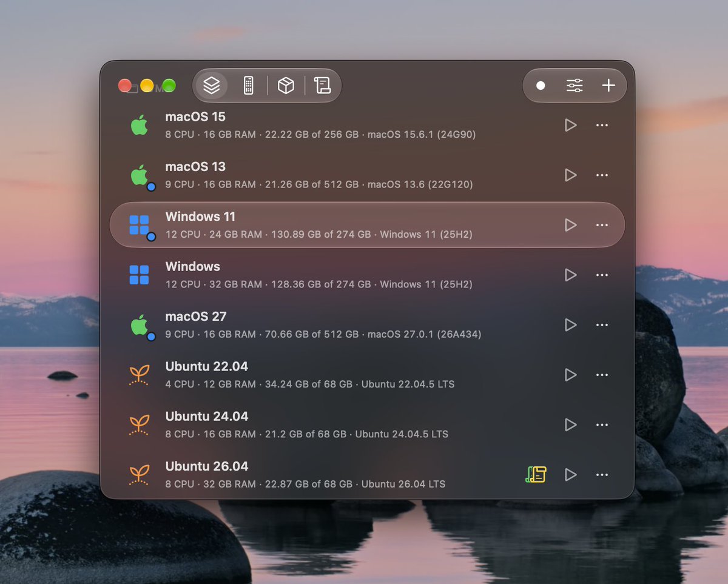Open the remote control devices tab icon

248,86
